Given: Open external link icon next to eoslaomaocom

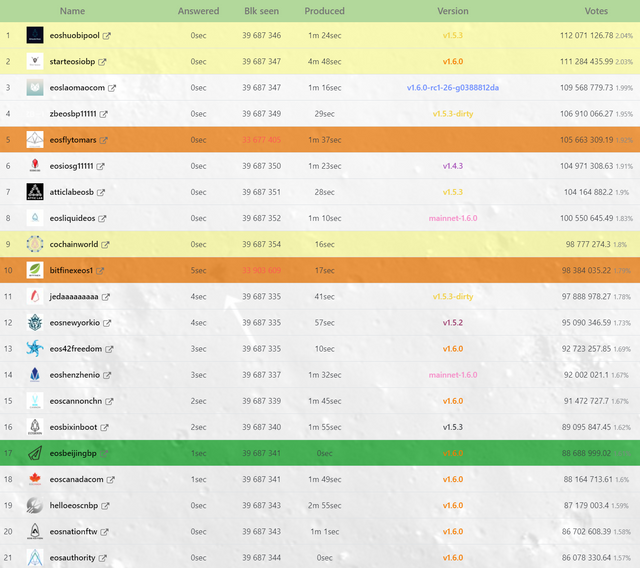Looking at the screenshot, I should tap(112, 88).
